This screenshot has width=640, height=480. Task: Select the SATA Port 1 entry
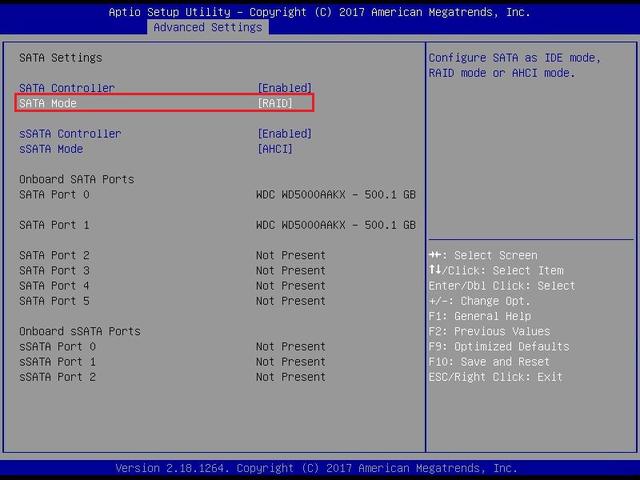point(54,225)
